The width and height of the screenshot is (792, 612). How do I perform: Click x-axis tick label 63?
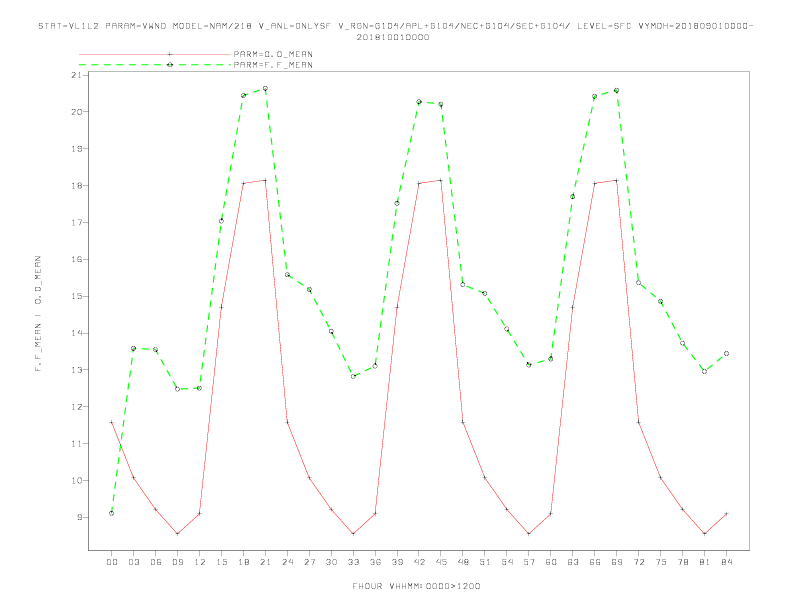573,562
